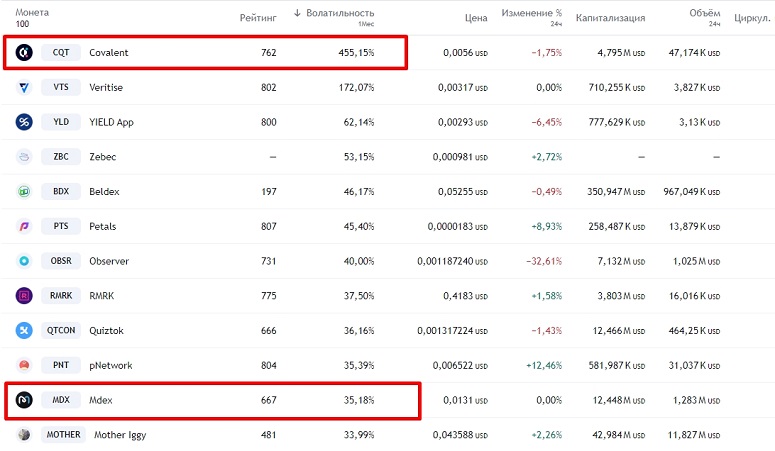Click the Observer coin logo icon
This screenshot has width=775, height=451.
tap(25, 261)
